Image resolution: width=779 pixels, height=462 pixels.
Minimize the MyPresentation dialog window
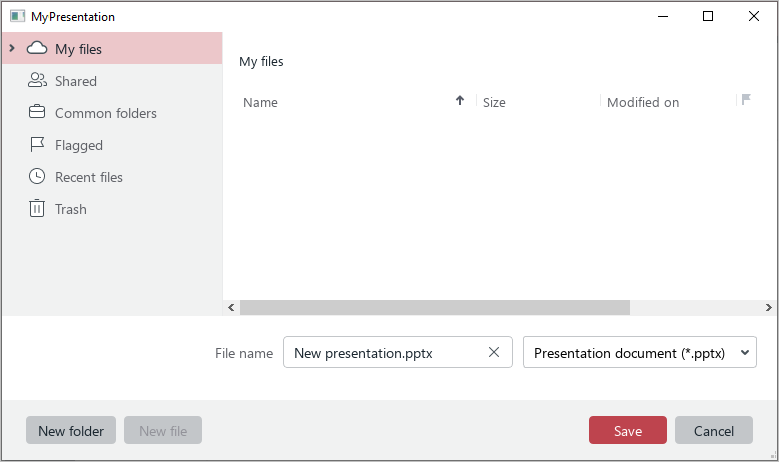click(663, 16)
